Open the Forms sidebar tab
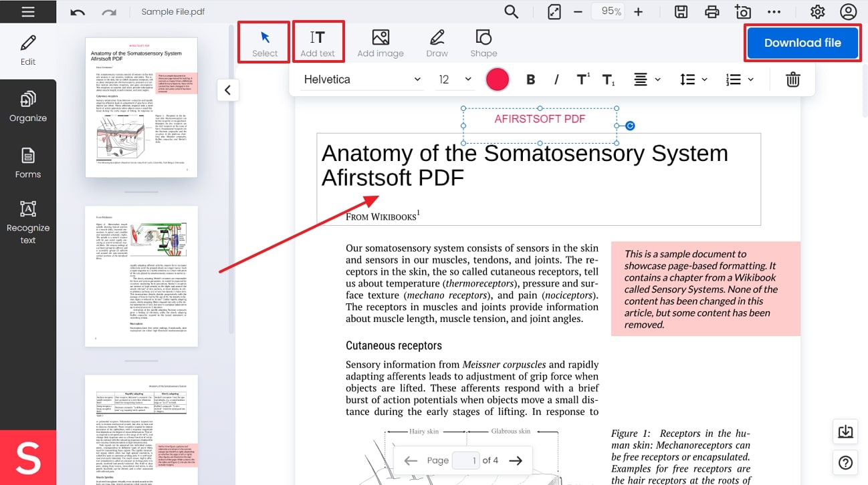The height and width of the screenshot is (485, 868). point(28,164)
